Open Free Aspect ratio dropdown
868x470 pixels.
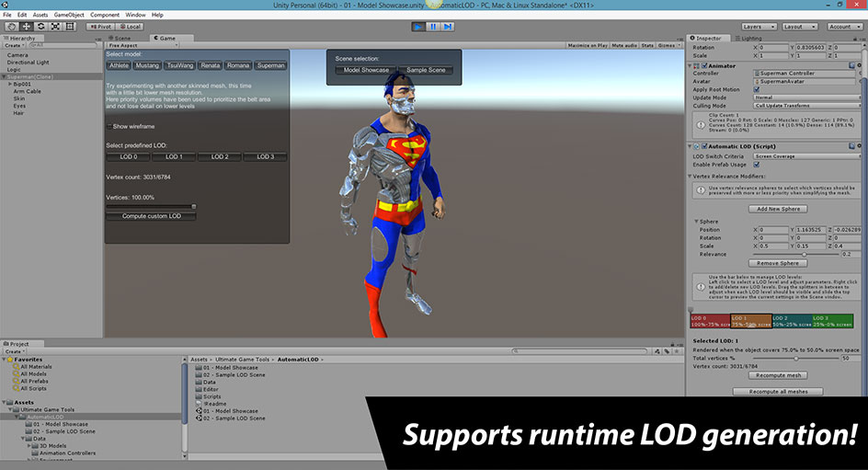[x=143, y=45]
